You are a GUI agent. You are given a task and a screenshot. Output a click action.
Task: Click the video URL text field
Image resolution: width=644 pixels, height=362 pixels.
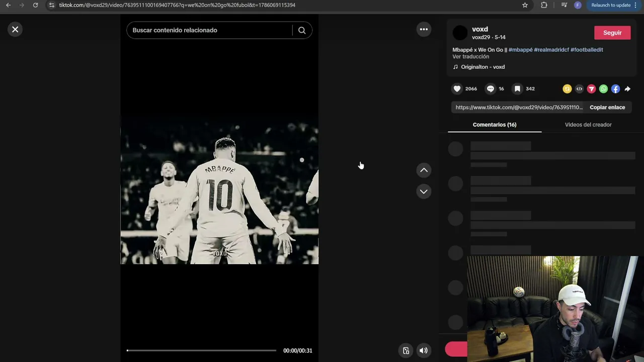coord(519,108)
